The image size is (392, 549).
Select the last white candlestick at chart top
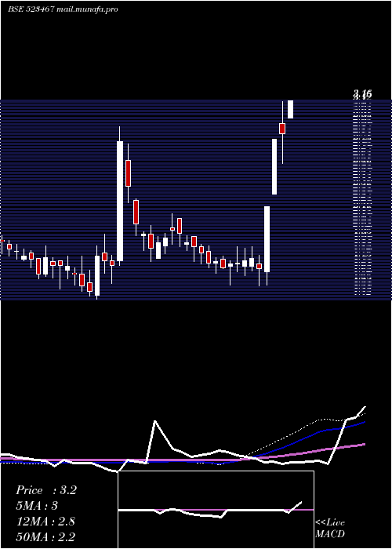pyautogui.click(x=290, y=109)
